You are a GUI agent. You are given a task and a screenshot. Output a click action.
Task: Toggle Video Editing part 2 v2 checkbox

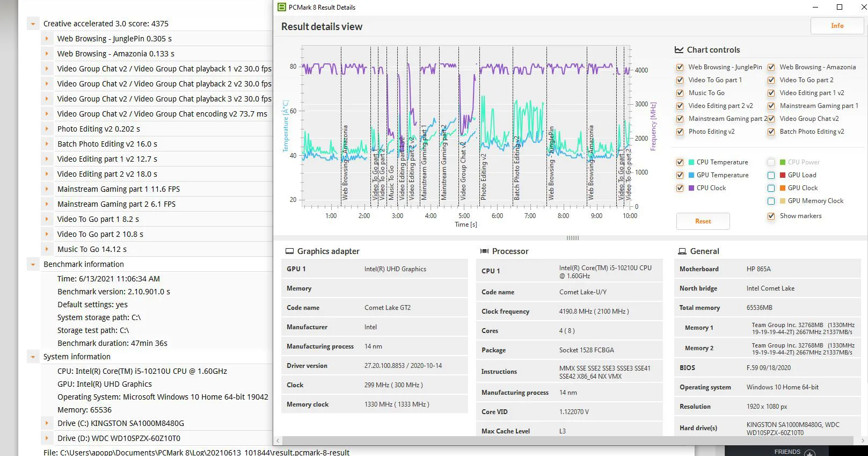click(680, 106)
